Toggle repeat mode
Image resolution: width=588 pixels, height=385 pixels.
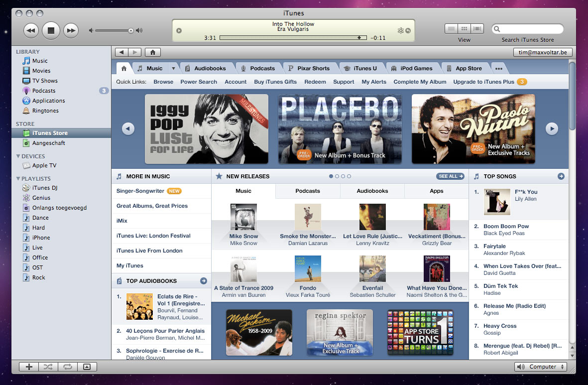[x=68, y=367]
